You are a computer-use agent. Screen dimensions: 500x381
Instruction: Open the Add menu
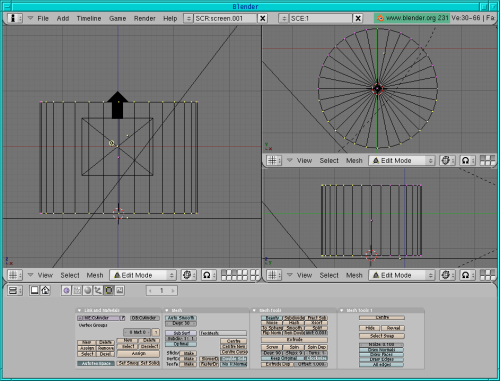click(x=63, y=18)
